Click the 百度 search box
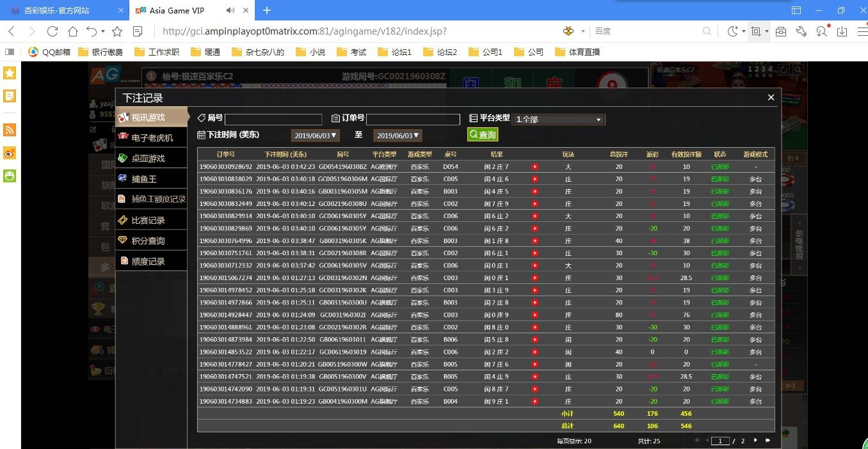868x449 pixels. 647,31
